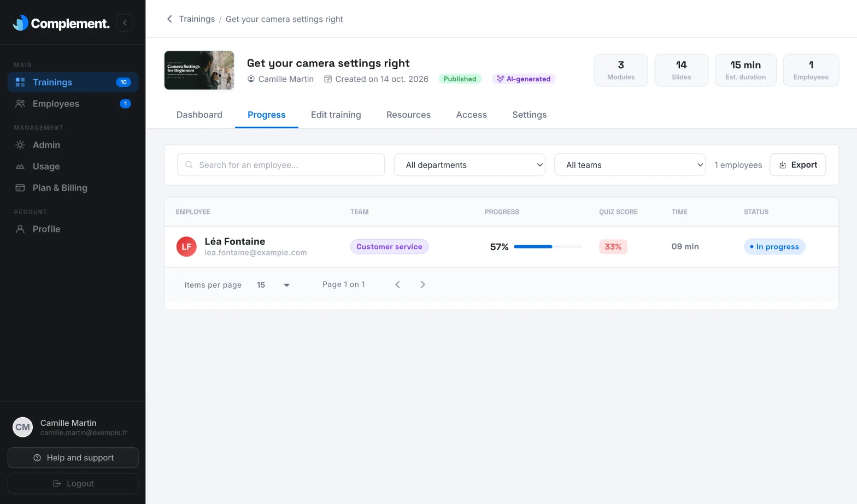
Task: Sort by the TIME column header
Action: coord(679,212)
